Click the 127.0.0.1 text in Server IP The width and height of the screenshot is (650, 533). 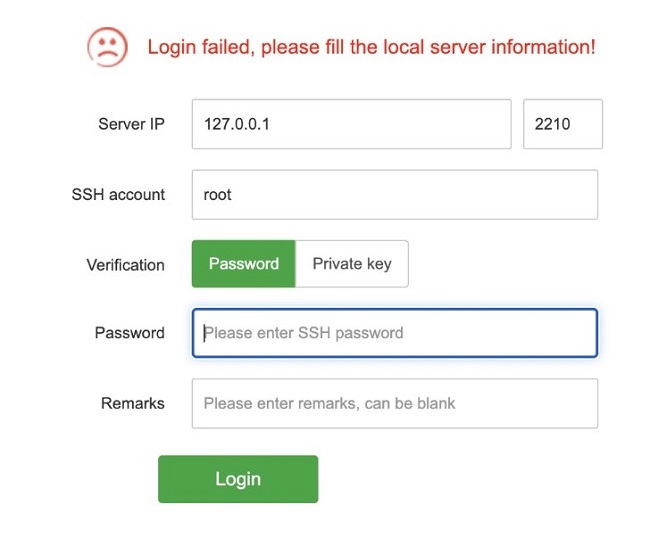click(x=237, y=125)
